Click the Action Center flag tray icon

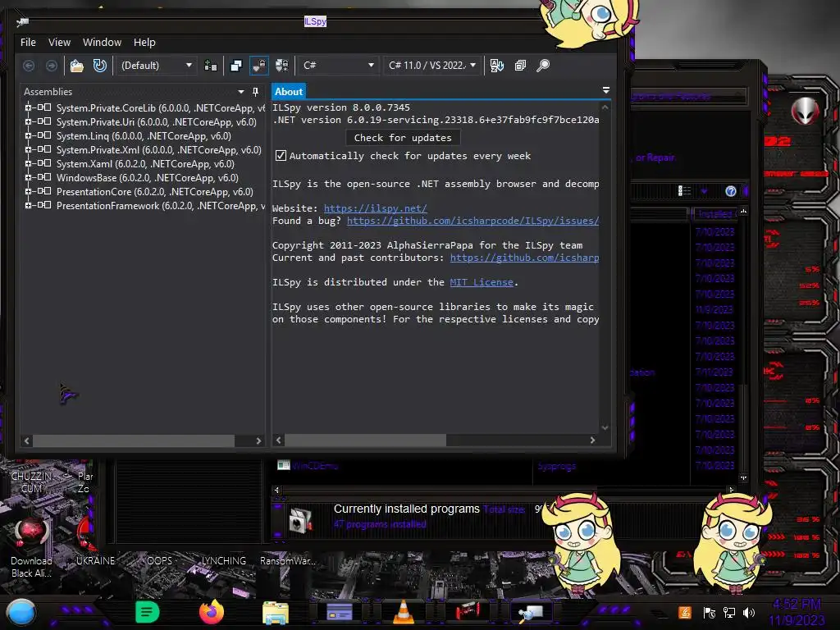tap(709, 613)
